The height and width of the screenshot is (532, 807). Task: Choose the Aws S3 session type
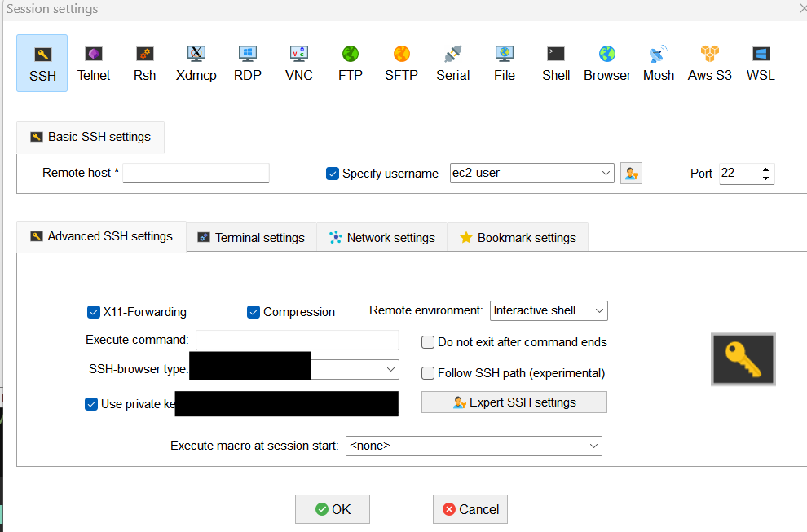[710, 64]
